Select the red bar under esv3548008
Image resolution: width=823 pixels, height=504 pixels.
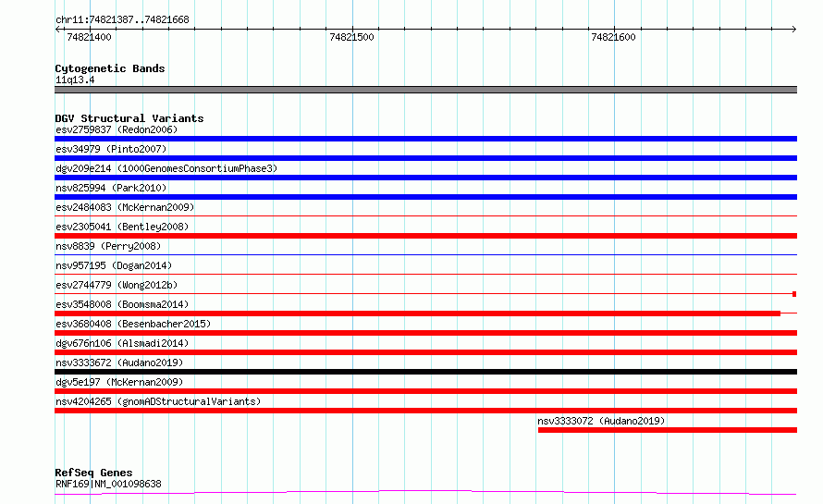click(417, 313)
